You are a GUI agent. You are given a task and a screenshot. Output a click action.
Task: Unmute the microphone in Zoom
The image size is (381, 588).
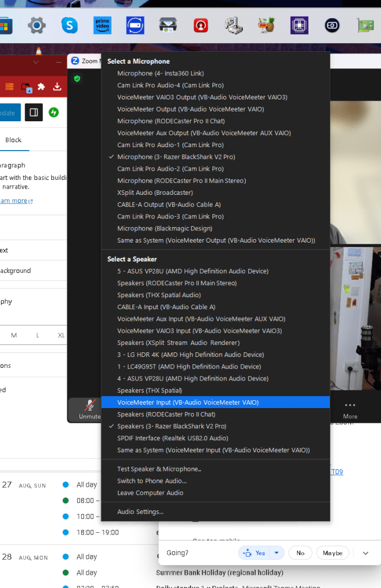tap(89, 409)
